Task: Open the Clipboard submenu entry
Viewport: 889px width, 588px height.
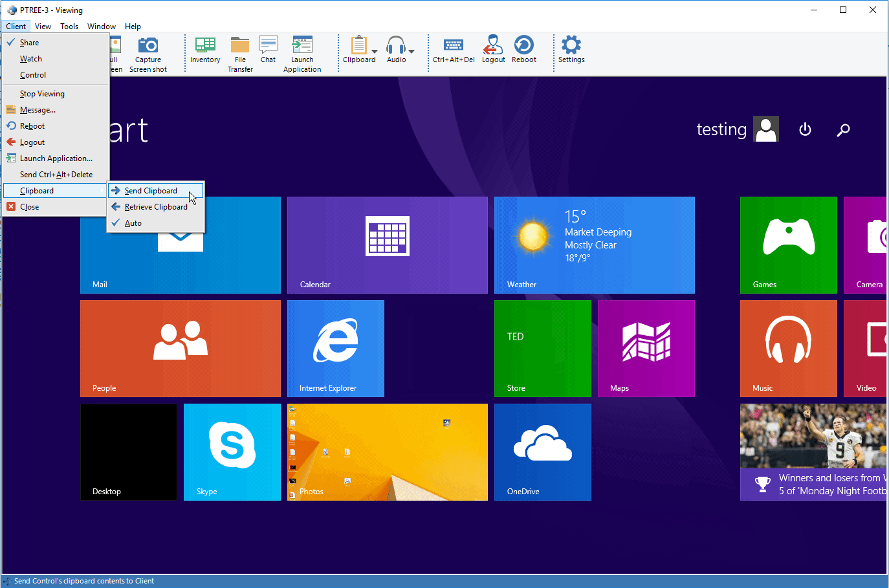Action: pyautogui.click(x=37, y=191)
